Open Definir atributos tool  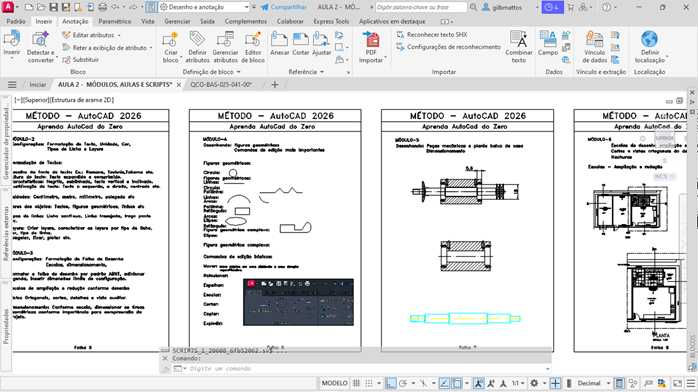pos(197,47)
